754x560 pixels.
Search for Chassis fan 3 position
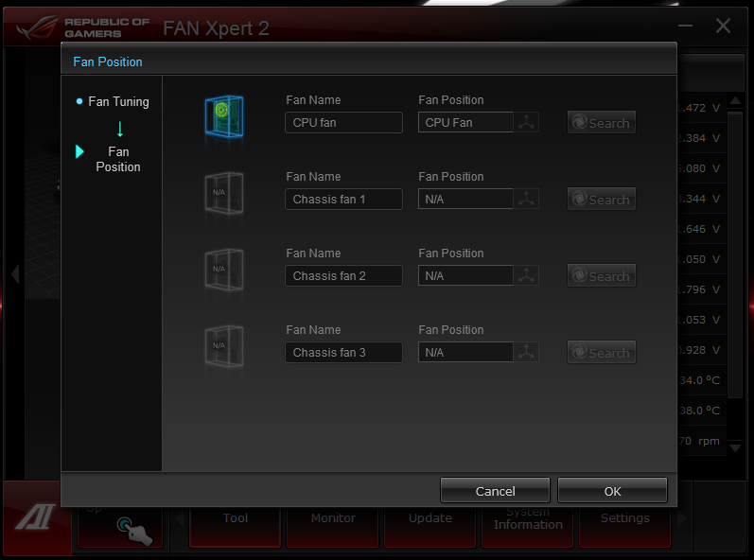602,352
